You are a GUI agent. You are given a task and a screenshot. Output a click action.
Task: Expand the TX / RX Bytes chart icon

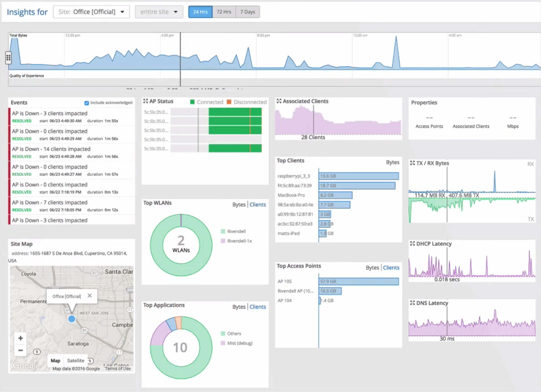pos(413,163)
